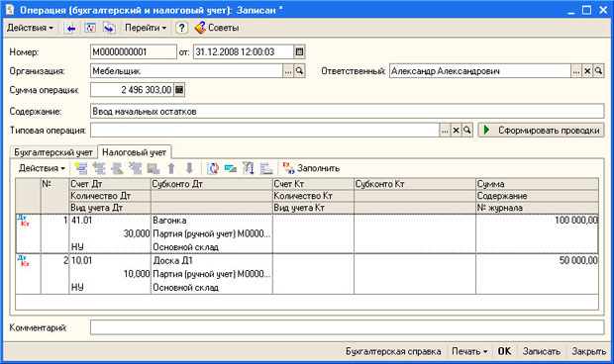This screenshot has width=614, height=364.
Task: Click the Заполнить button in table toolbar
Action: pyautogui.click(x=311, y=168)
